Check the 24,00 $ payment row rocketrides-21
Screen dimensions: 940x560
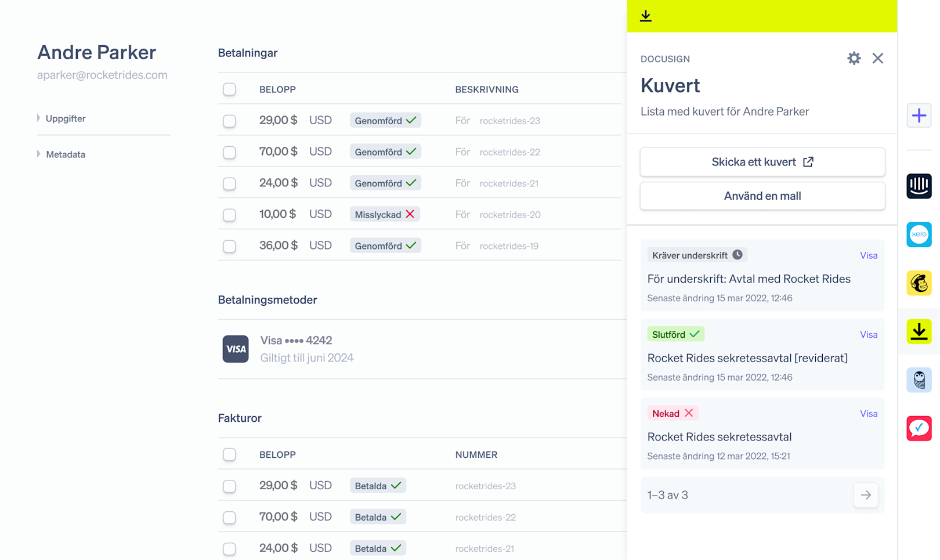point(229,183)
